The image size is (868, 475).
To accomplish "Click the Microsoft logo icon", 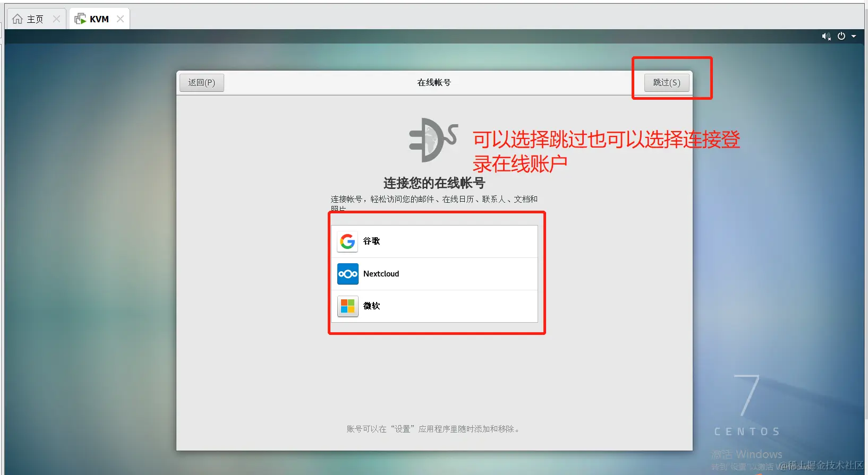I will tap(347, 306).
